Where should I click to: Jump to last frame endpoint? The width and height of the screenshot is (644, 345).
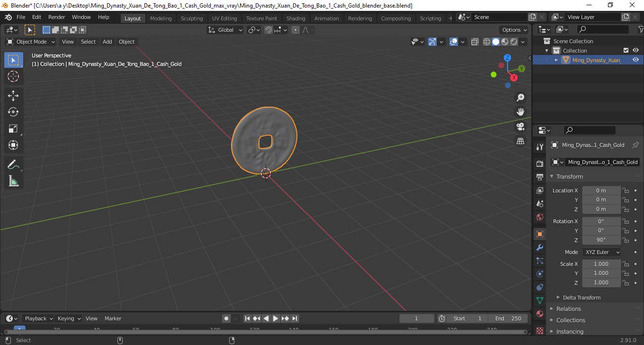[x=295, y=318]
